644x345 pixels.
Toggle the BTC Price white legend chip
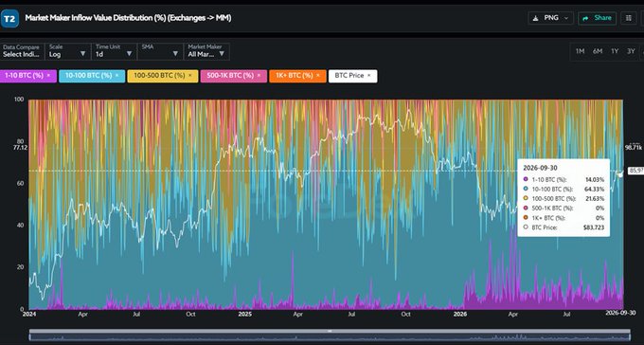click(x=353, y=76)
